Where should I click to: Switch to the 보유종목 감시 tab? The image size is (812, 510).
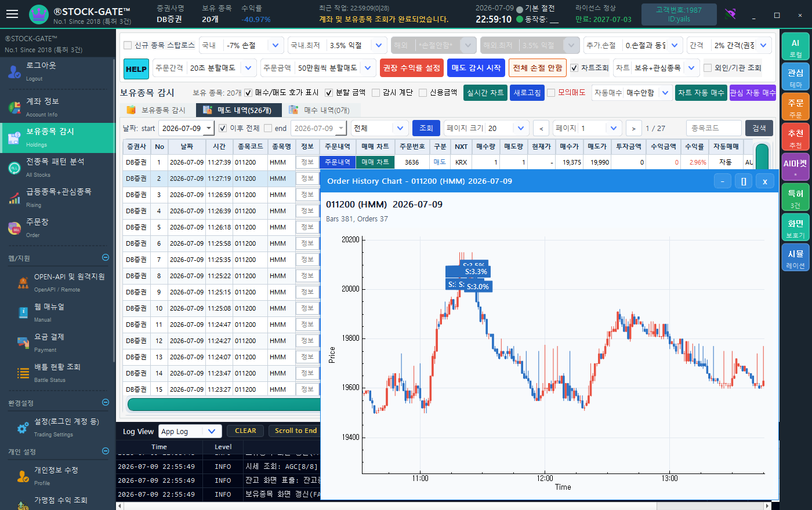[158, 110]
